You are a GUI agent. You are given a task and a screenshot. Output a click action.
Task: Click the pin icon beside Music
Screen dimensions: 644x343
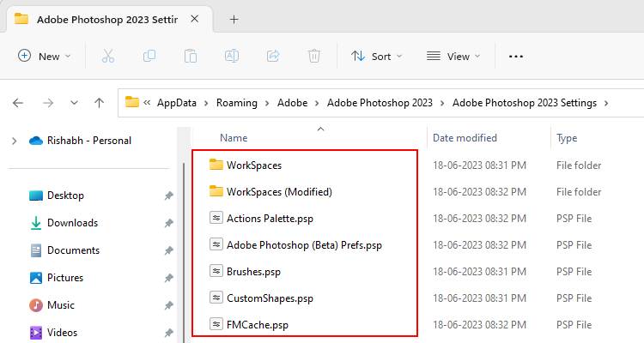[x=169, y=305]
